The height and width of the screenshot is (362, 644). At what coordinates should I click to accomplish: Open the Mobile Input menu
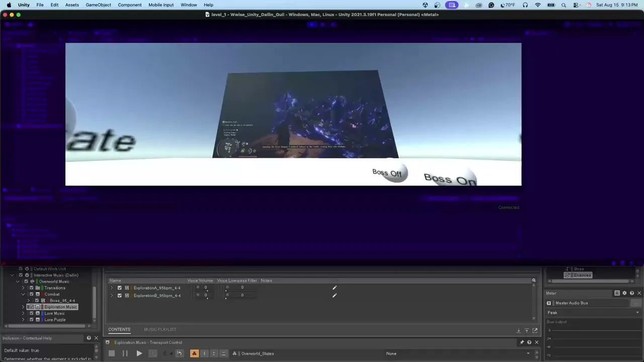tap(161, 5)
